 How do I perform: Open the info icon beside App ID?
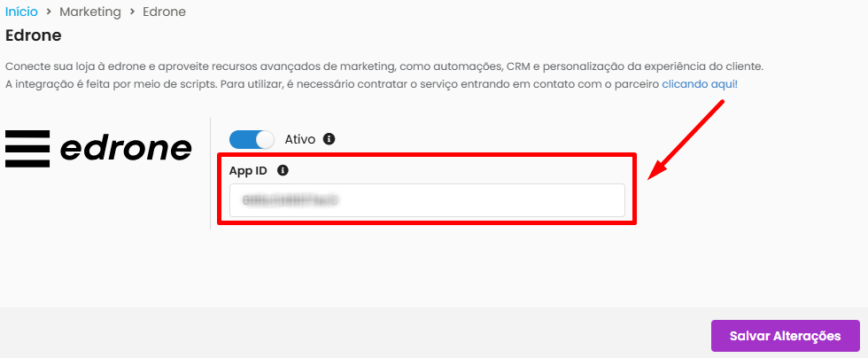pos(283,171)
